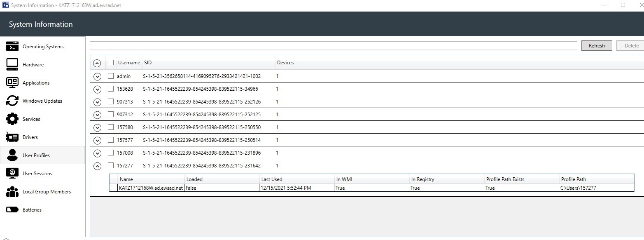Click the Hardware monitor icon
This screenshot has width=644, height=240.
click(12, 64)
